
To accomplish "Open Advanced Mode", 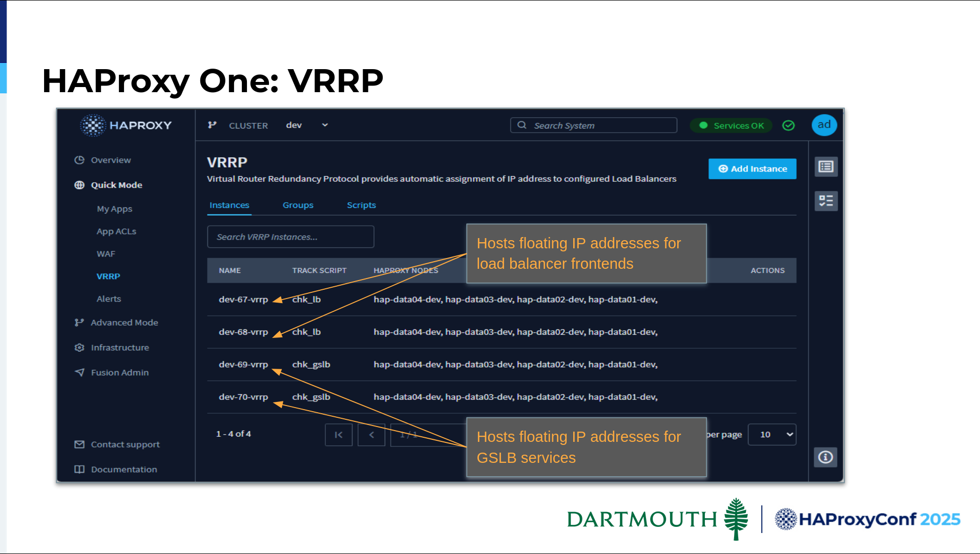I will pos(124,323).
